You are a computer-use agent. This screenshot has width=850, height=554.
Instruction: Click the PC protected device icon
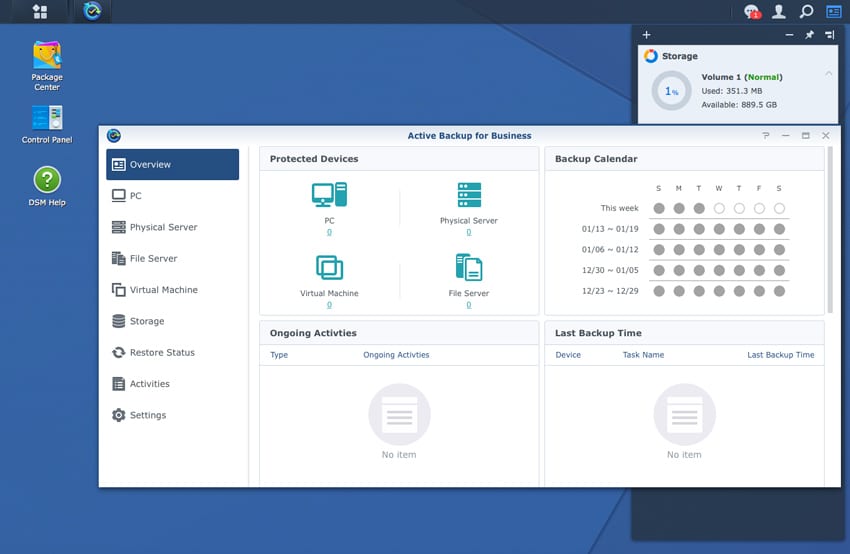[x=329, y=195]
